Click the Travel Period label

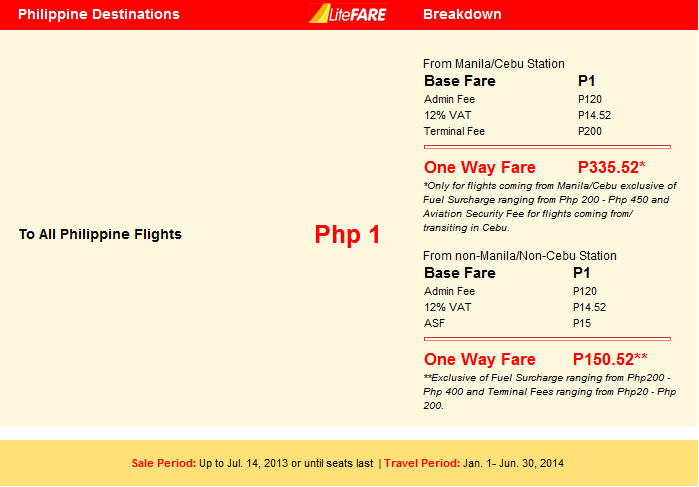coord(422,463)
